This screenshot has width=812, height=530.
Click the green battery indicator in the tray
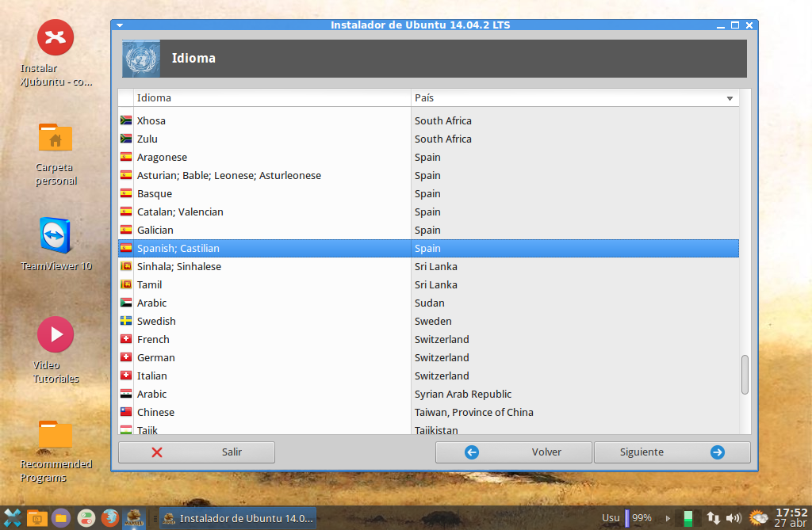pos(688,518)
